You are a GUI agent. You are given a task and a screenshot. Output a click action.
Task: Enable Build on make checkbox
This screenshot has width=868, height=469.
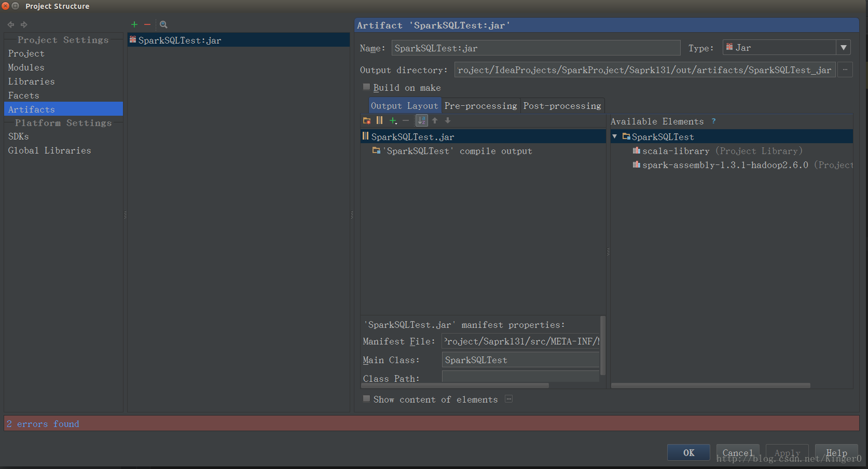point(366,87)
